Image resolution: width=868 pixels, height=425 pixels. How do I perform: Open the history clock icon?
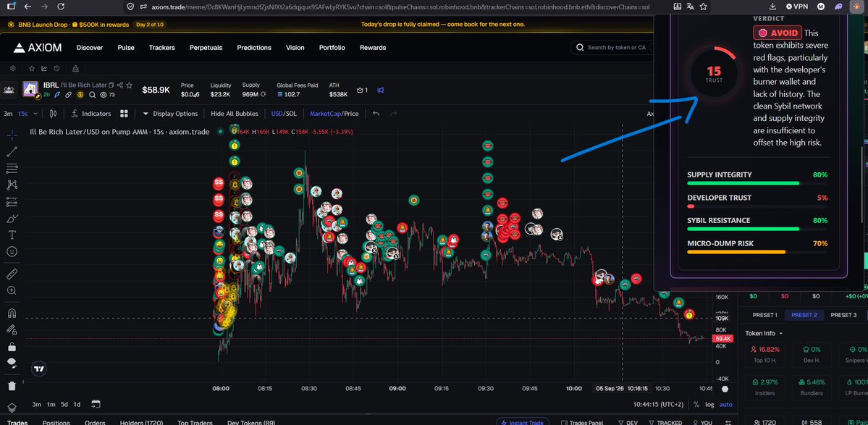57,68
